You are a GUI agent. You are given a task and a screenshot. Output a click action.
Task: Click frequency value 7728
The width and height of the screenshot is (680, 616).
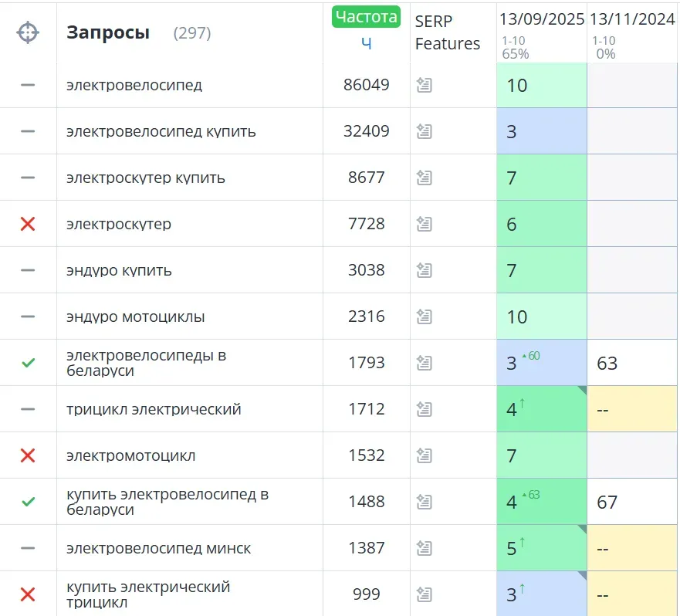367,224
